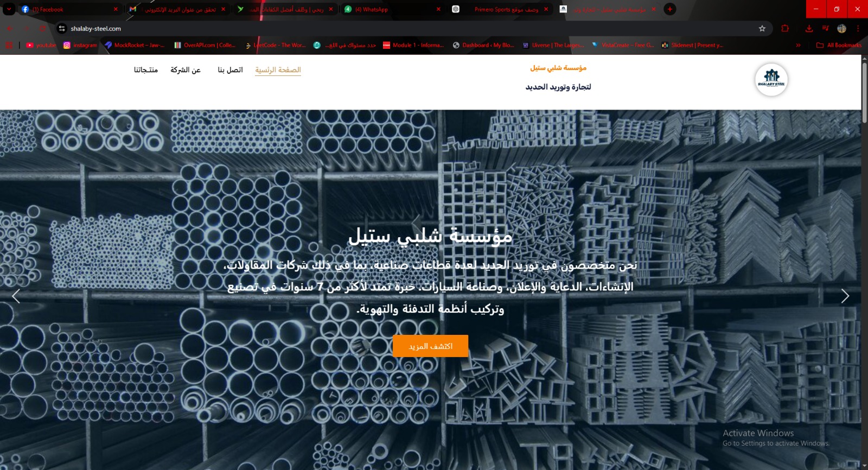Go to previous slide with left arrow
The height and width of the screenshot is (470, 868).
point(16,296)
